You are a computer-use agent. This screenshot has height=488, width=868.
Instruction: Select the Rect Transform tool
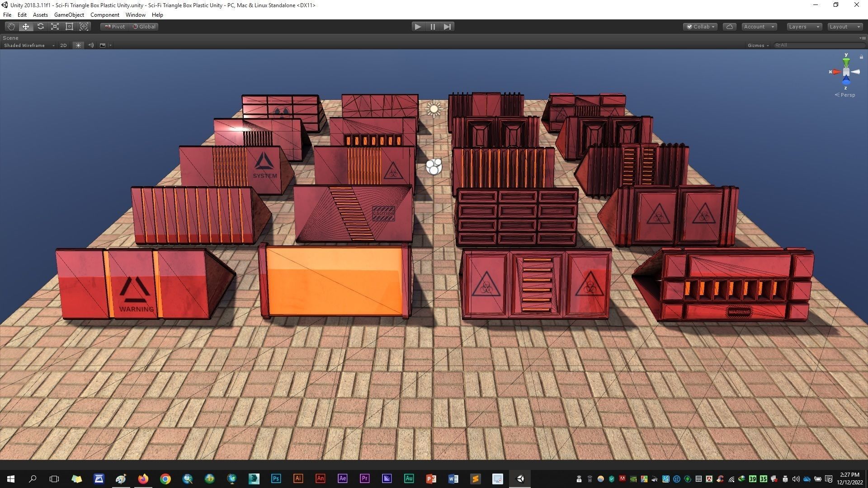69,27
